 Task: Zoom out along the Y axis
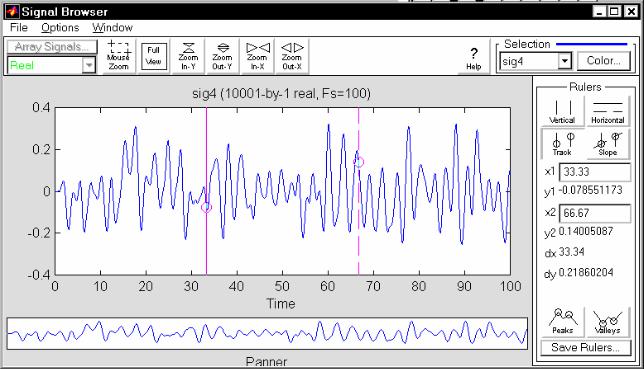(x=222, y=55)
